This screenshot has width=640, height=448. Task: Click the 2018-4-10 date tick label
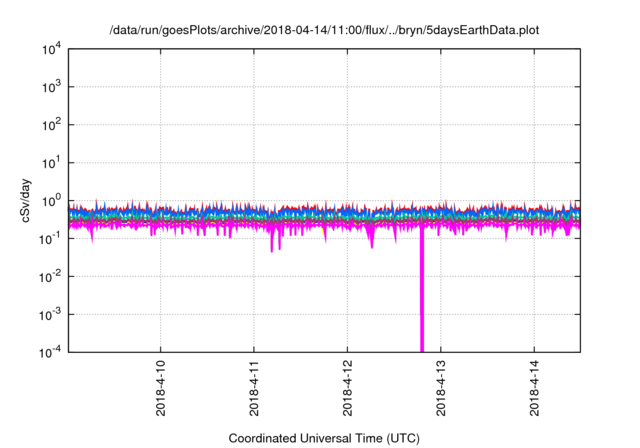160,388
